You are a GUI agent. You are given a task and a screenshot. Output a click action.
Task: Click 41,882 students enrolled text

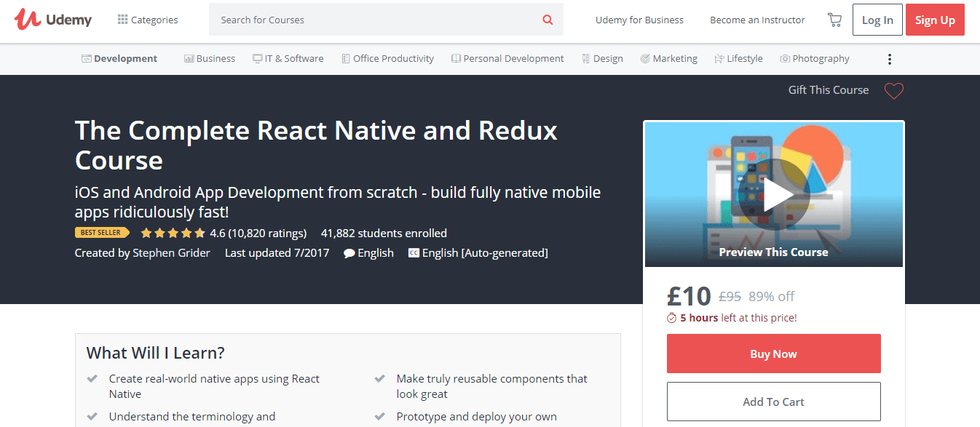pyautogui.click(x=384, y=234)
